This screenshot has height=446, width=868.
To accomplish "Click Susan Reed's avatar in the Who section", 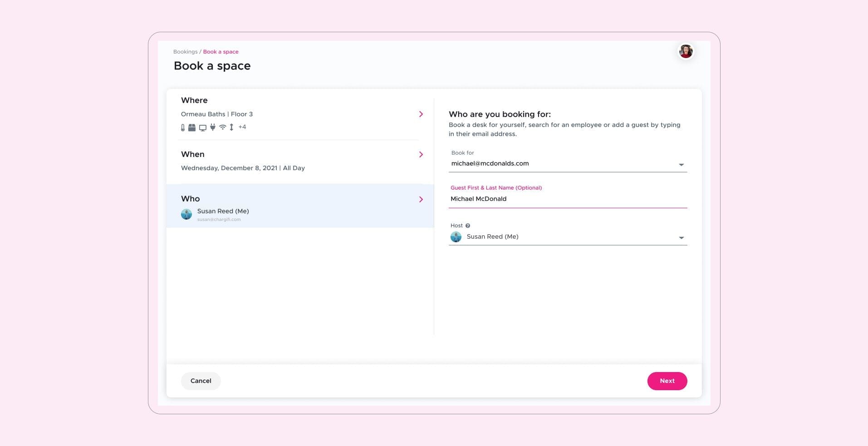I will coord(186,214).
